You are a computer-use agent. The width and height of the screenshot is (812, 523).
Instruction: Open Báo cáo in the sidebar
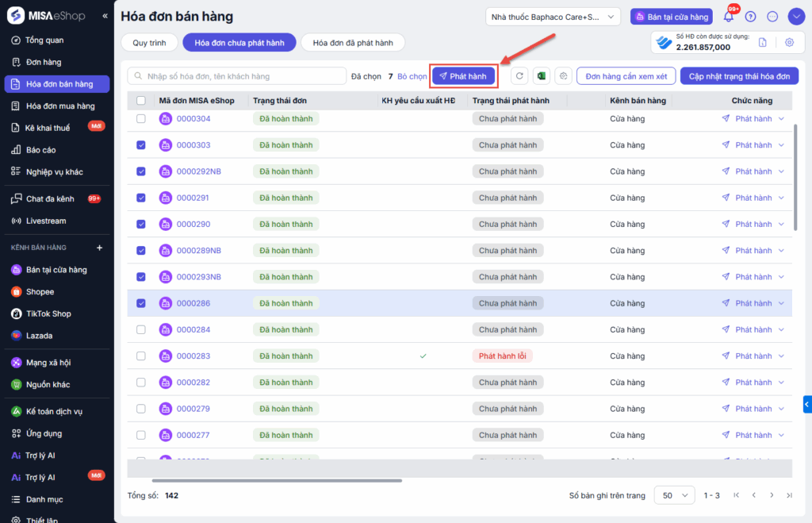40,150
